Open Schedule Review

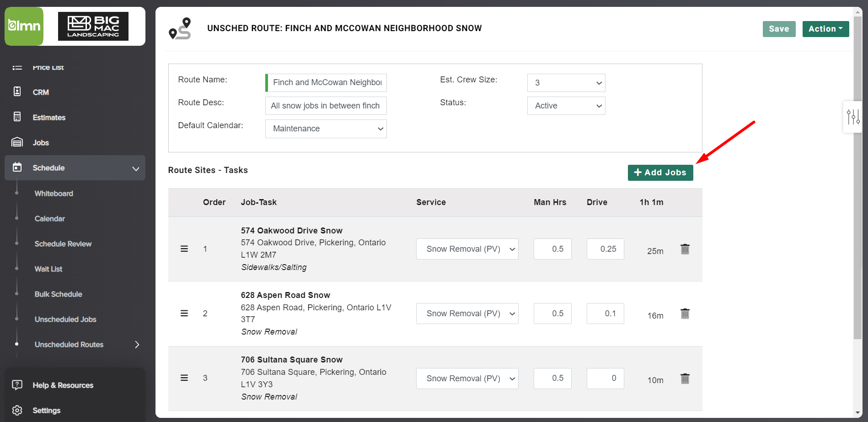coord(63,244)
